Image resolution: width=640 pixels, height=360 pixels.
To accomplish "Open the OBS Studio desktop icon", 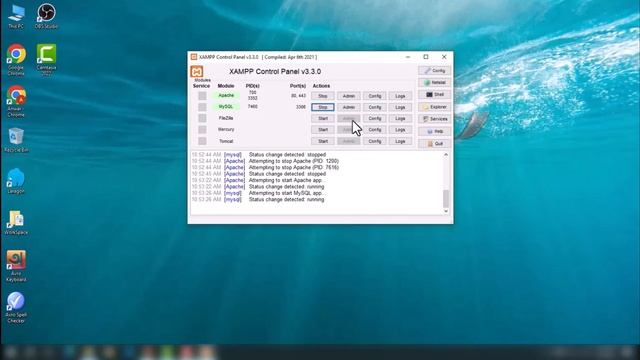I will [x=46, y=16].
